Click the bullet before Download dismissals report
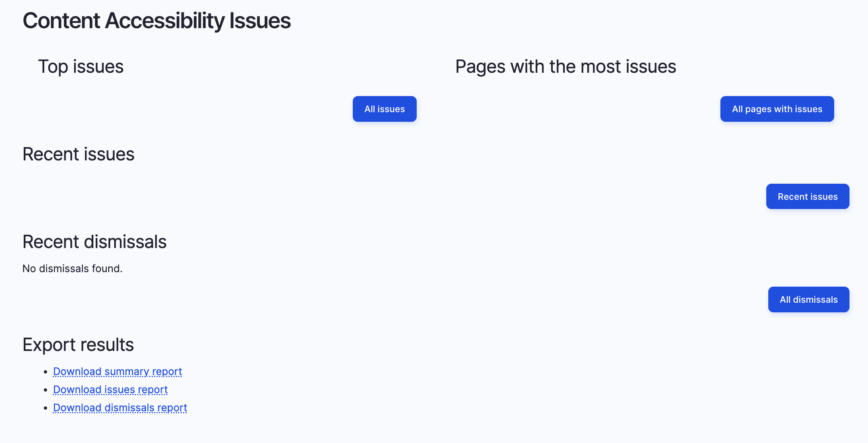868x443 pixels. point(45,408)
